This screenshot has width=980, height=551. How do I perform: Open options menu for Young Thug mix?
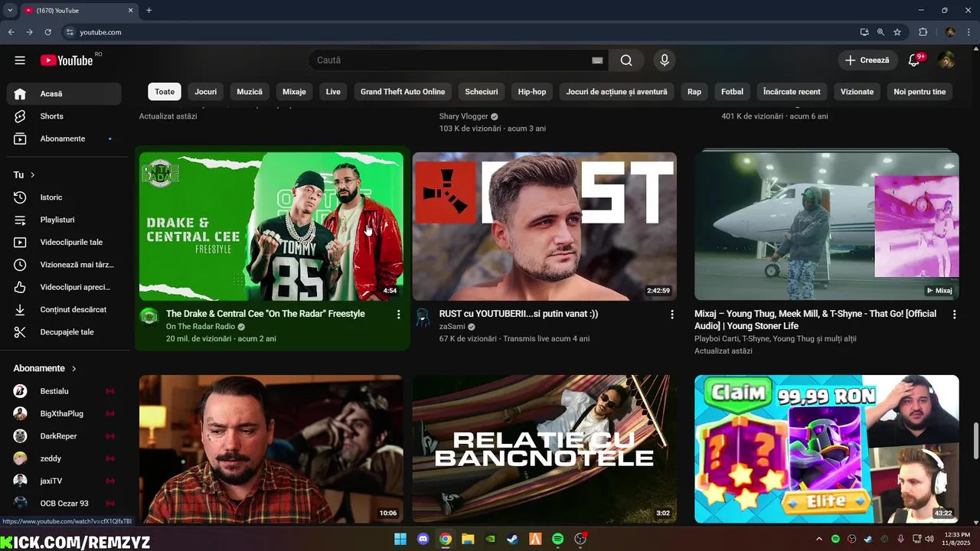(954, 315)
